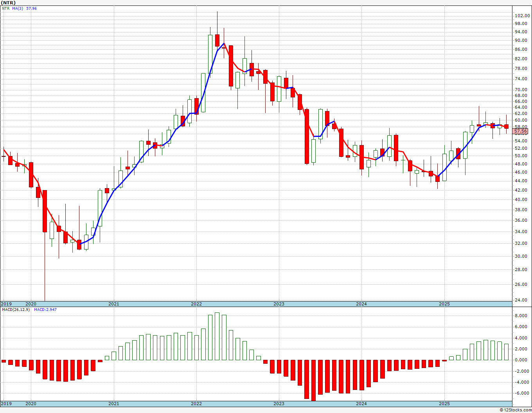Viewport: 532px width, 413px height.
Task: Click the 2020 label on the MACD timeline
Action: click(x=31, y=404)
